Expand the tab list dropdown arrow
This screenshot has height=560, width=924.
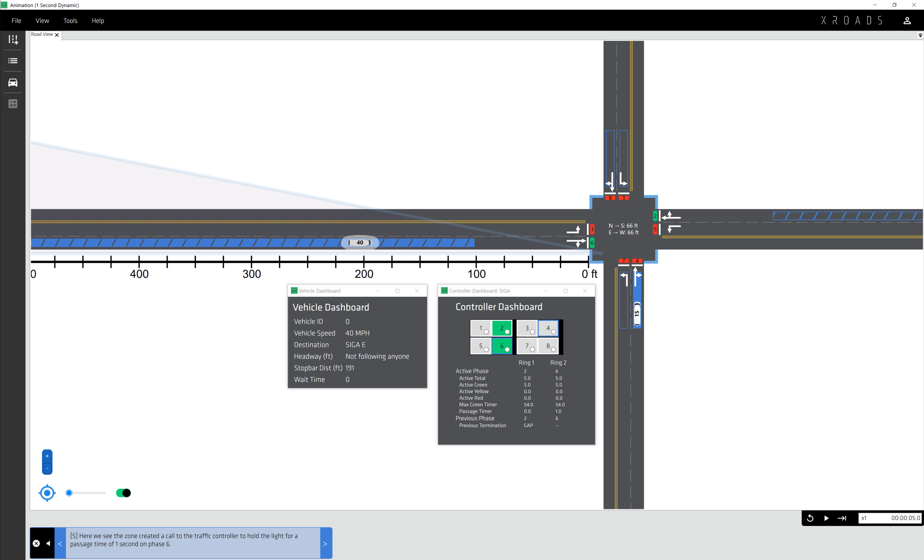click(920, 35)
